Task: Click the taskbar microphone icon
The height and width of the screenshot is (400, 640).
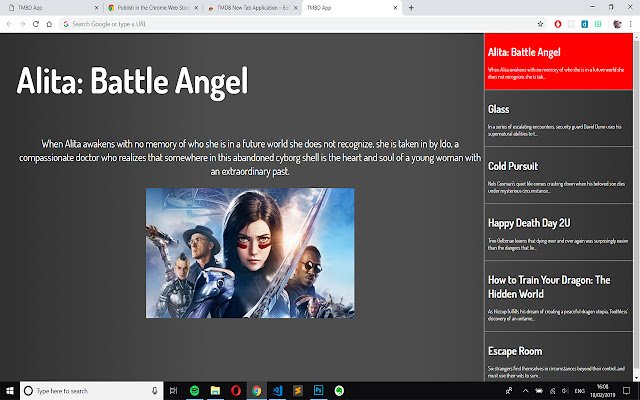Action: (155, 391)
